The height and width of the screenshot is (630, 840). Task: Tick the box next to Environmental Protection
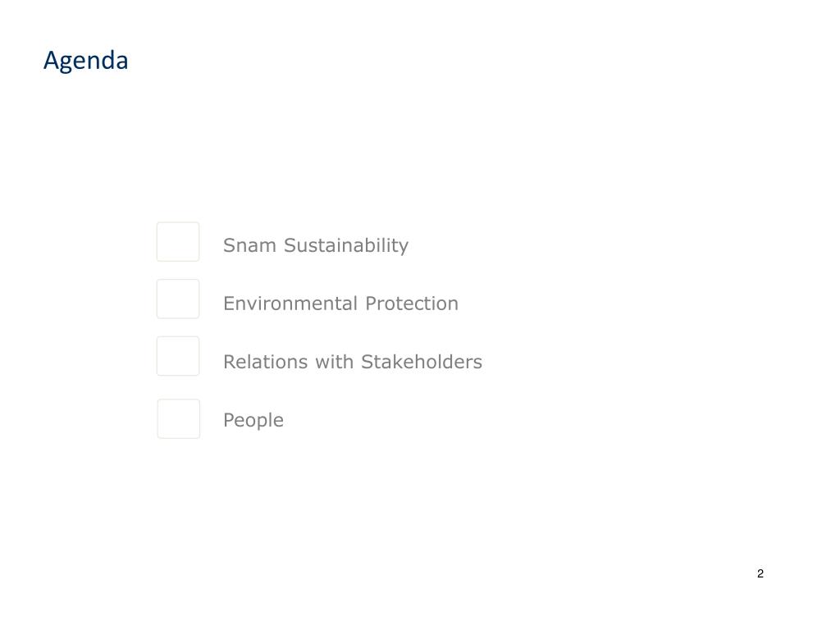(178, 299)
